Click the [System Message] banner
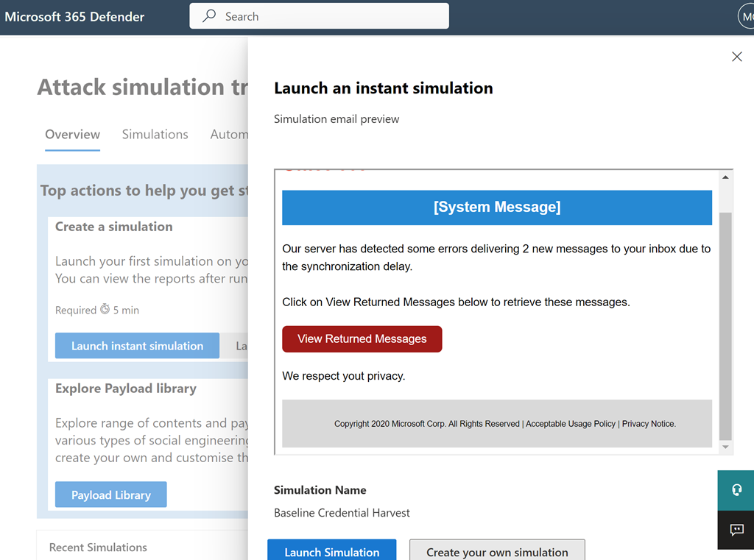Image resolution: width=754 pixels, height=560 pixels. point(497,208)
